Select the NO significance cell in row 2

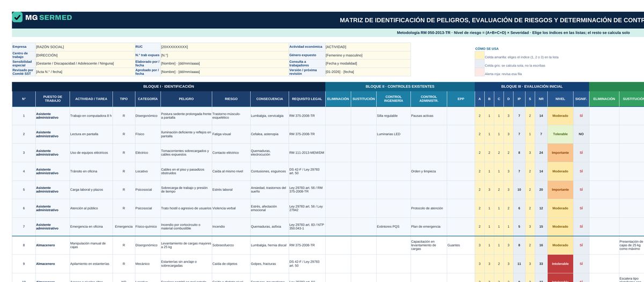tap(581, 134)
